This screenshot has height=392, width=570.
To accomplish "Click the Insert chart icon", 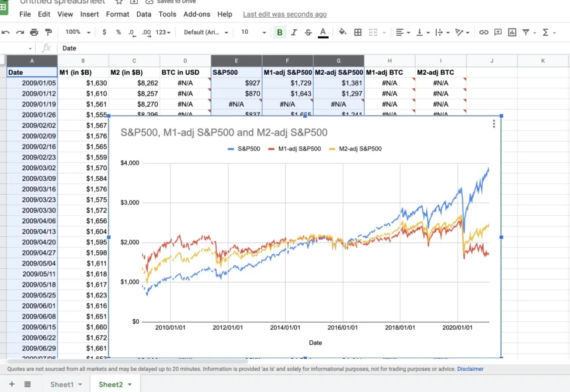I will [x=512, y=32].
